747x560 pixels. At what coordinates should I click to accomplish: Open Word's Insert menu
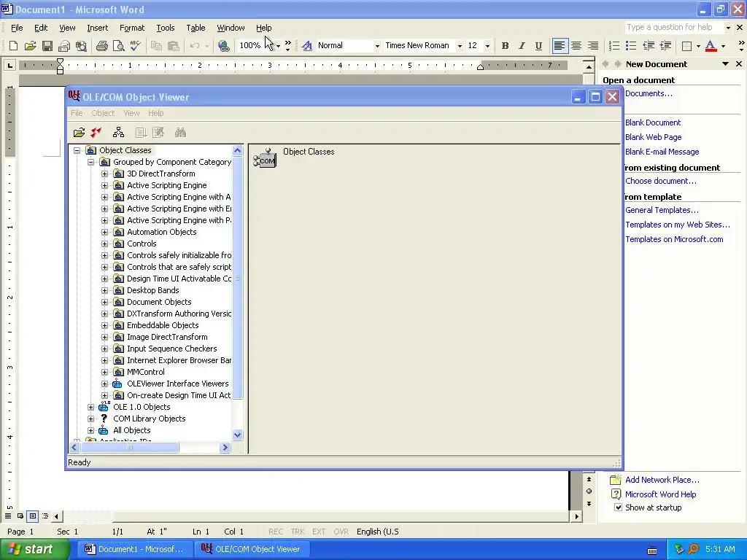(97, 28)
